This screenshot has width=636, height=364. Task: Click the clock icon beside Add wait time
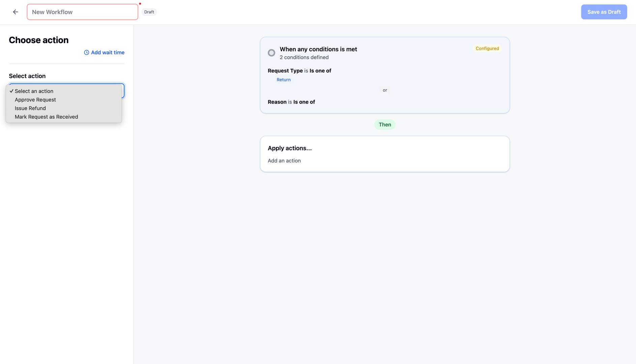click(x=87, y=53)
